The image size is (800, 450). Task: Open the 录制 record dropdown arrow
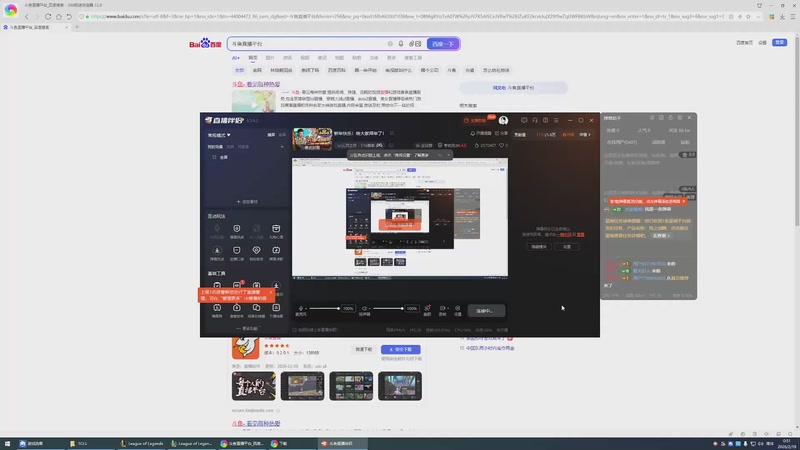coord(446,308)
